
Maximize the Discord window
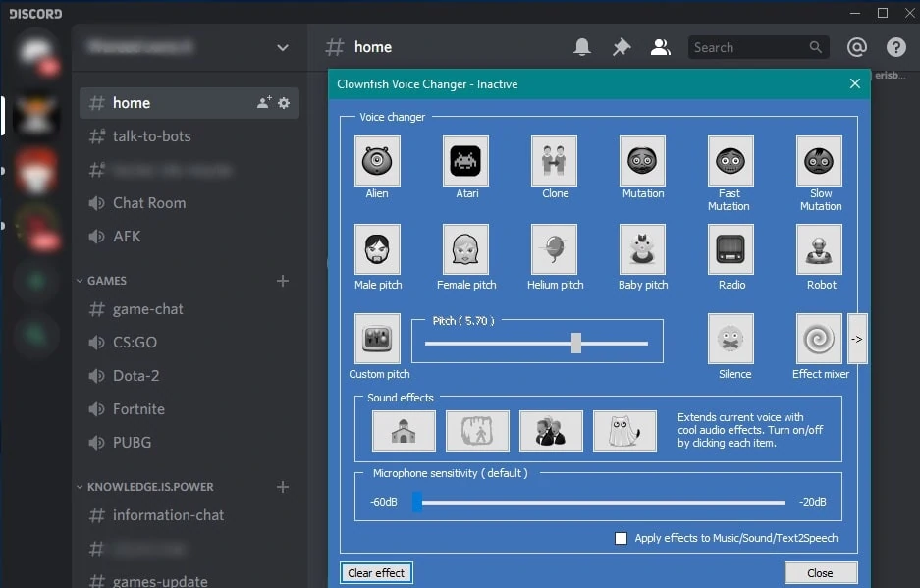(x=883, y=13)
